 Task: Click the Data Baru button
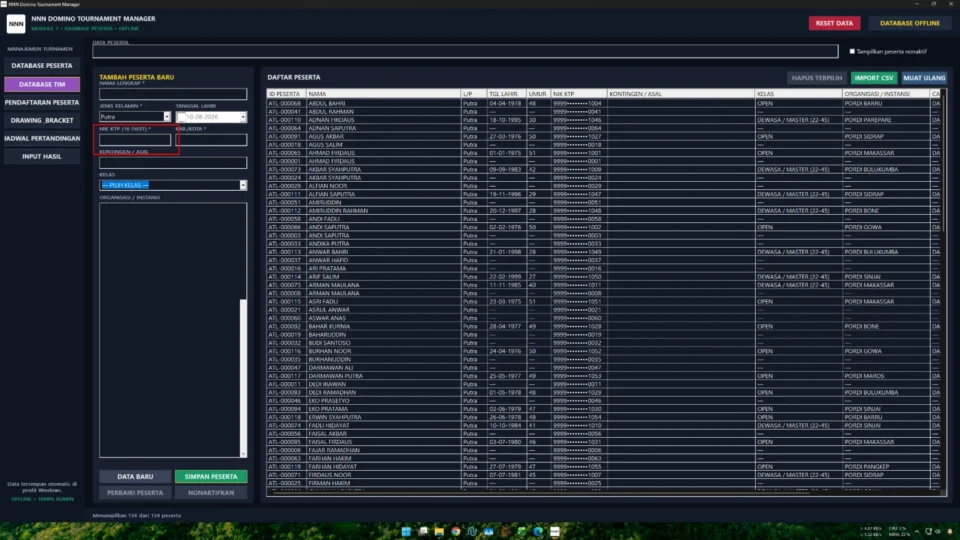coord(135,476)
